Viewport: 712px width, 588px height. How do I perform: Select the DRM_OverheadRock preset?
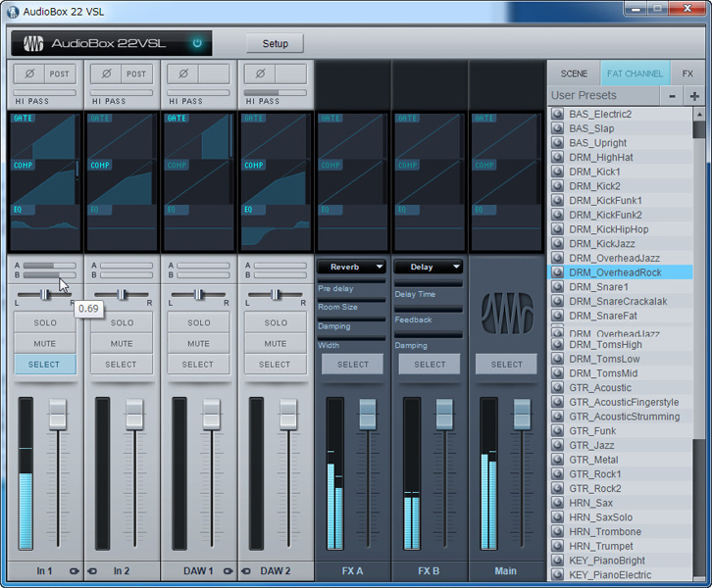coord(621,272)
